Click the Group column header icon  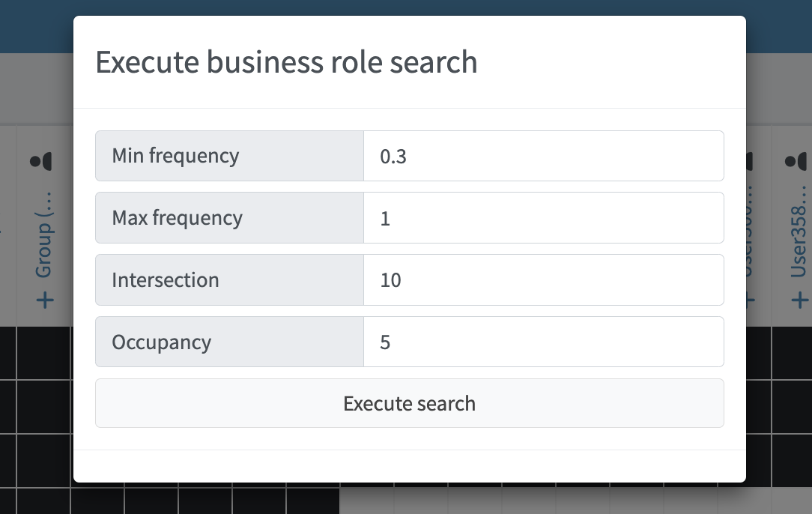pyautogui.click(x=42, y=161)
